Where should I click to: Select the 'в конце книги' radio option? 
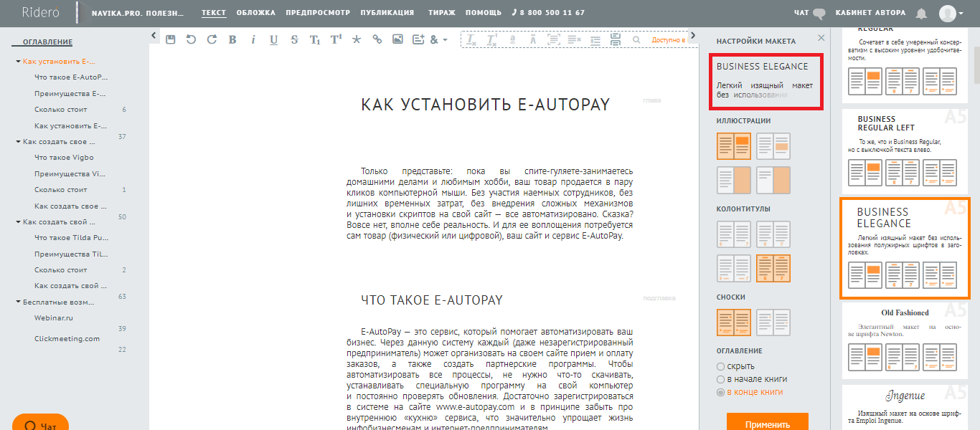click(x=721, y=392)
